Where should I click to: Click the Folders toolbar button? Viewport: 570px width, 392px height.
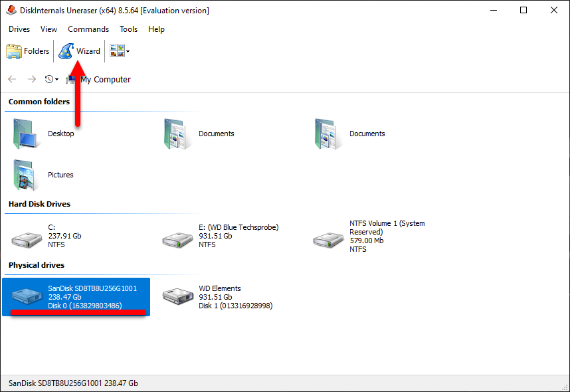(x=28, y=51)
